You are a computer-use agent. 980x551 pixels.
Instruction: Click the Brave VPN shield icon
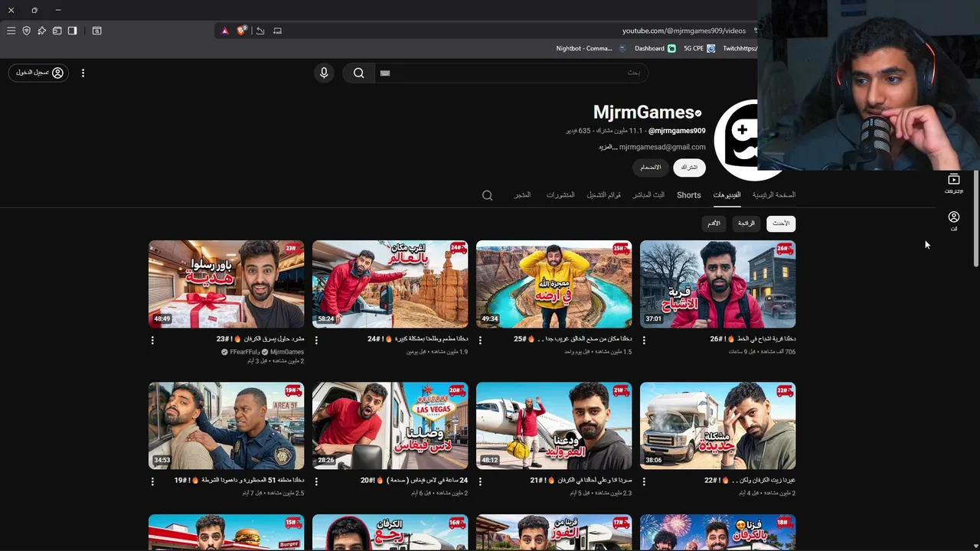26,31
